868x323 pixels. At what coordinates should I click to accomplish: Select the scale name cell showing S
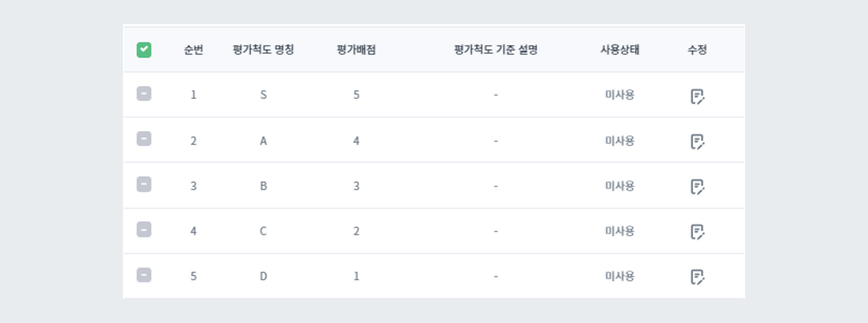coord(263,95)
